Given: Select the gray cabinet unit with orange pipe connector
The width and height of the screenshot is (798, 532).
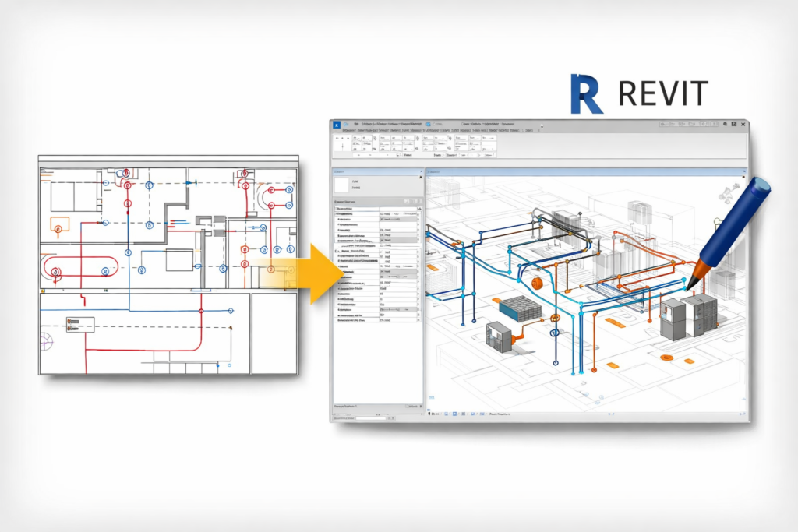Looking at the screenshot, I should (498, 336).
